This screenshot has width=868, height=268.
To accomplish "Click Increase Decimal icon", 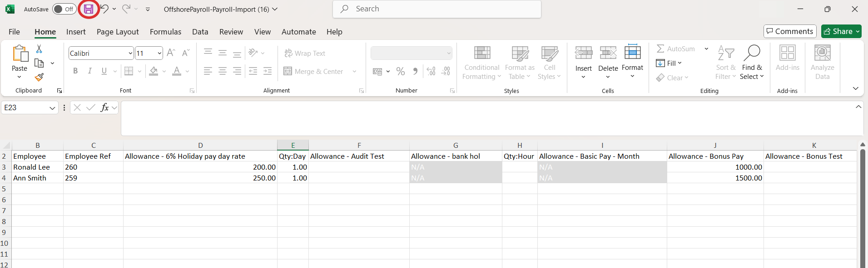I will coord(431,71).
